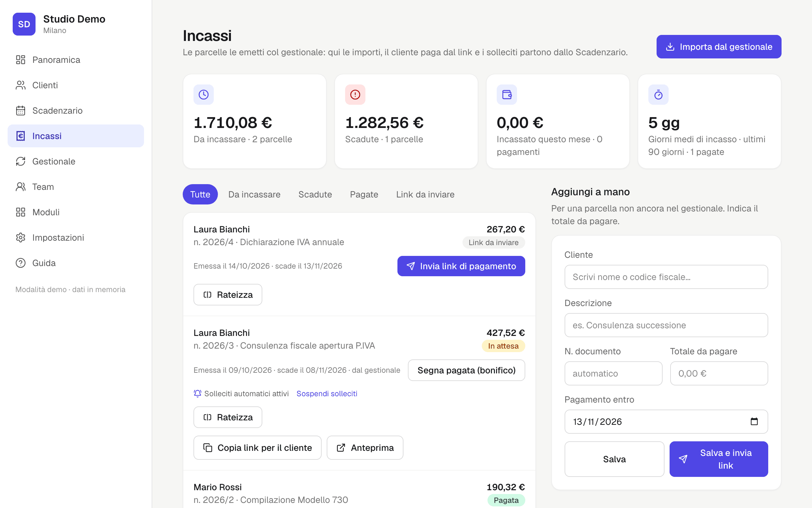Click the Scadenzario calendar icon
Image resolution: width=812 pixels, height=508 pixels.
[21, 110]
